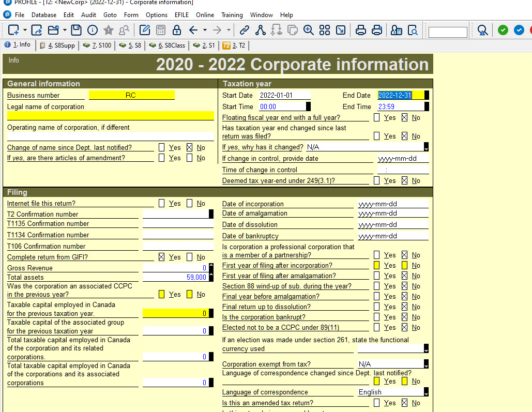Zoom into the form view
The width and height of the screenshot is (532, 412).
(308, 30)
